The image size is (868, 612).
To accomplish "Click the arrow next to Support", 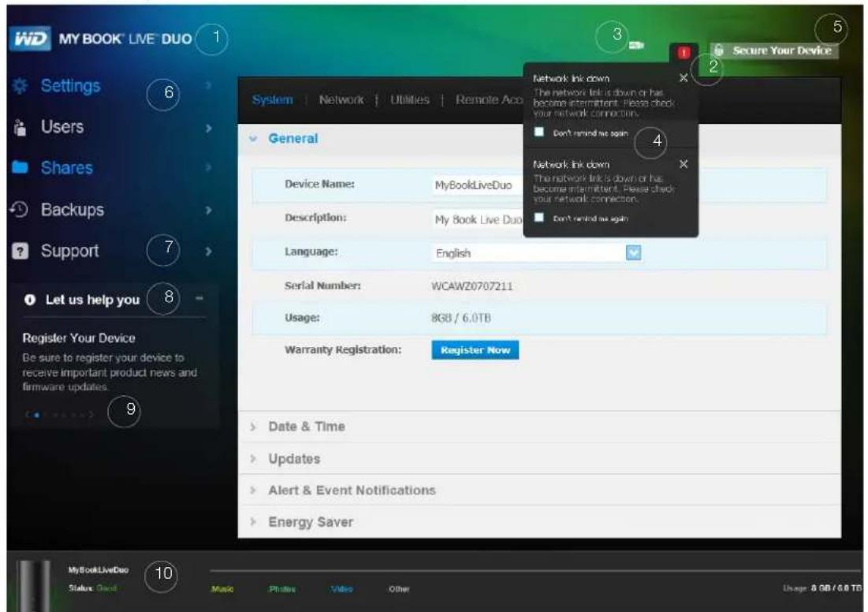I will [x=209, y=252].
